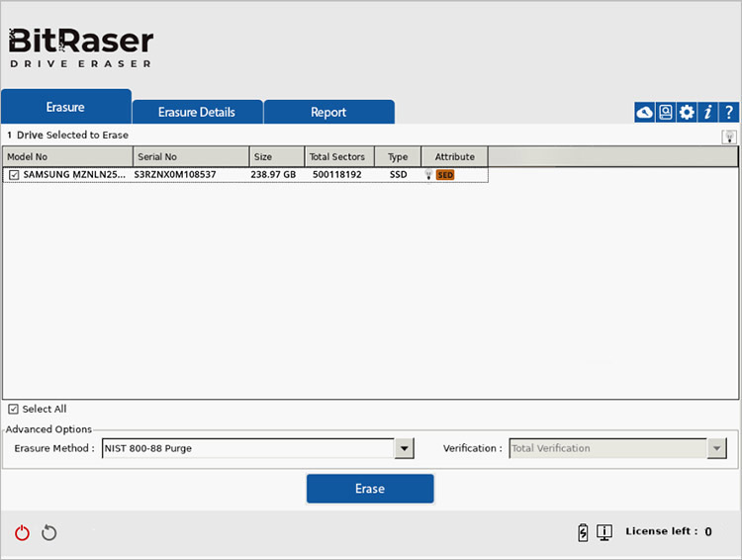Screen dimensions: 742x560
Task: Click the 500118192 total sectors cell
Action: click(337, 175)
